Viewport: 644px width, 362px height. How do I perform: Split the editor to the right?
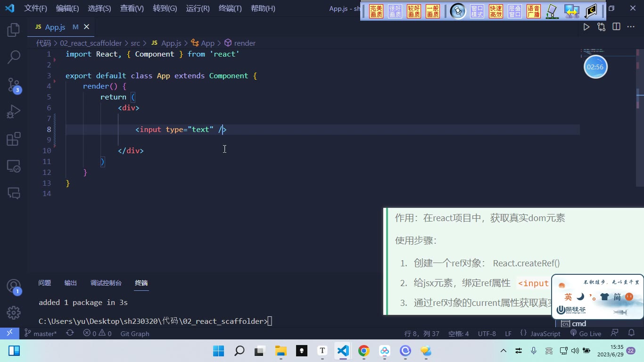pos(616,27)
